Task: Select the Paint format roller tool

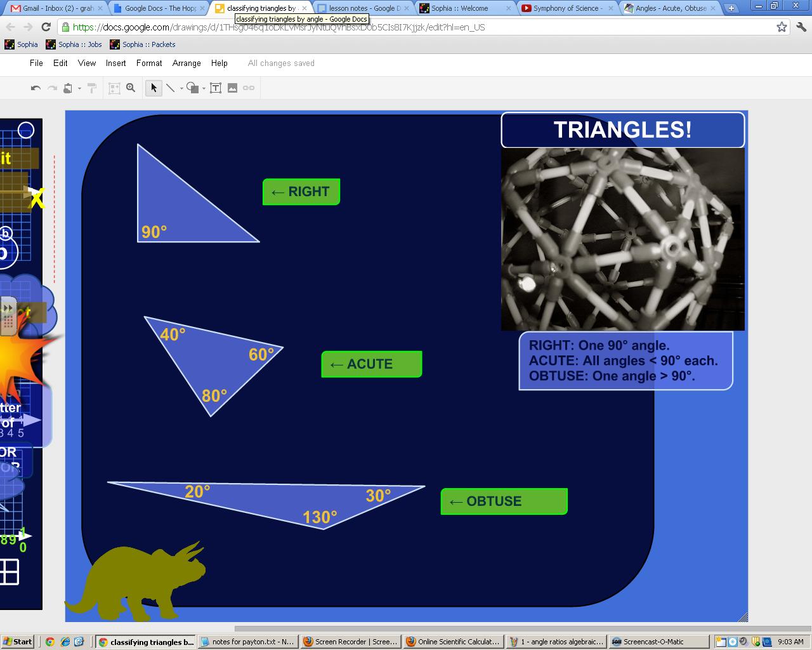Action: [x=91, y=88]
